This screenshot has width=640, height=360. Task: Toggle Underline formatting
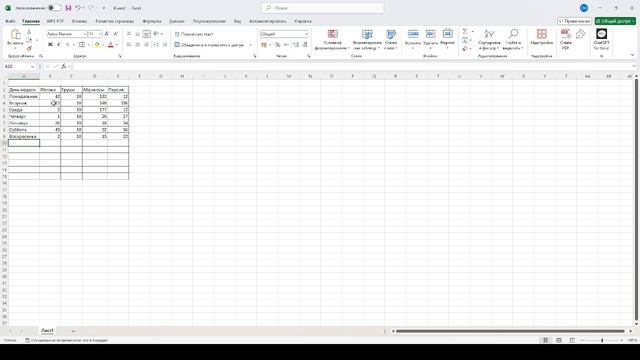(67, 44)
